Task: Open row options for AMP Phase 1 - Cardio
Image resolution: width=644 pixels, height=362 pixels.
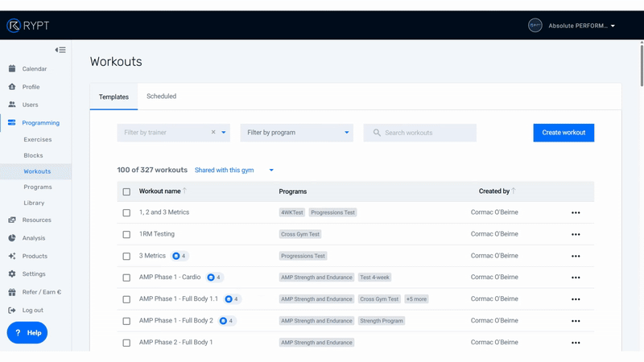Action: 576,278
